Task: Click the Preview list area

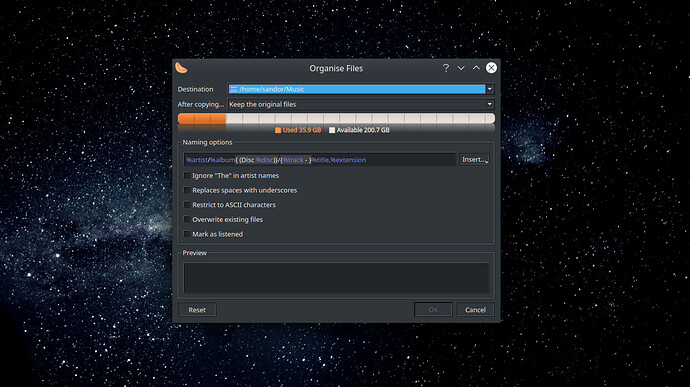Action: point(336,278)
